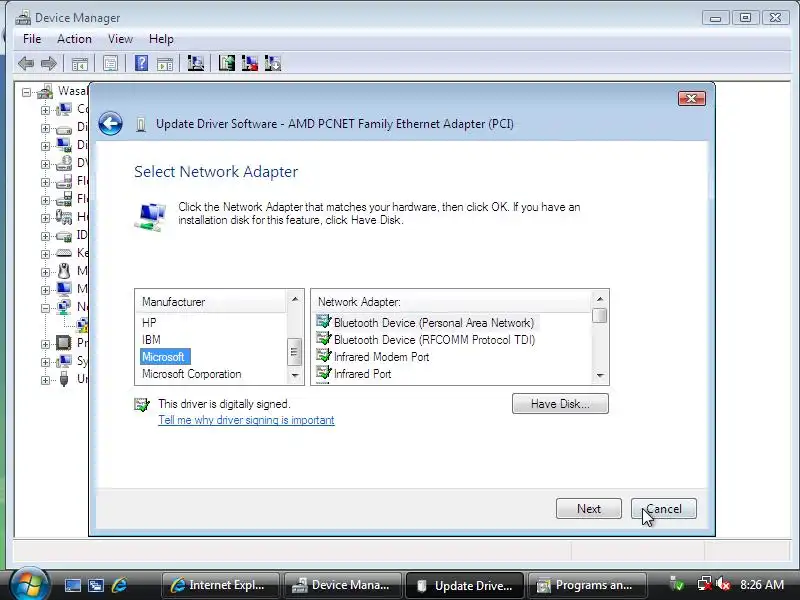Image resolution: width=800 pixels, height=600 pixels.
Task: Expand the USB controllers node (Un...)
Action: [45, 380]
